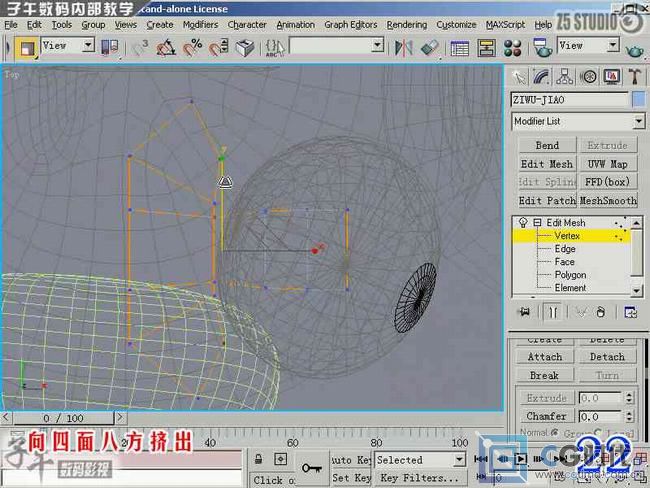Open Render Scene dialog teapot icon
The image size is (650, 488).
[542, 48]
